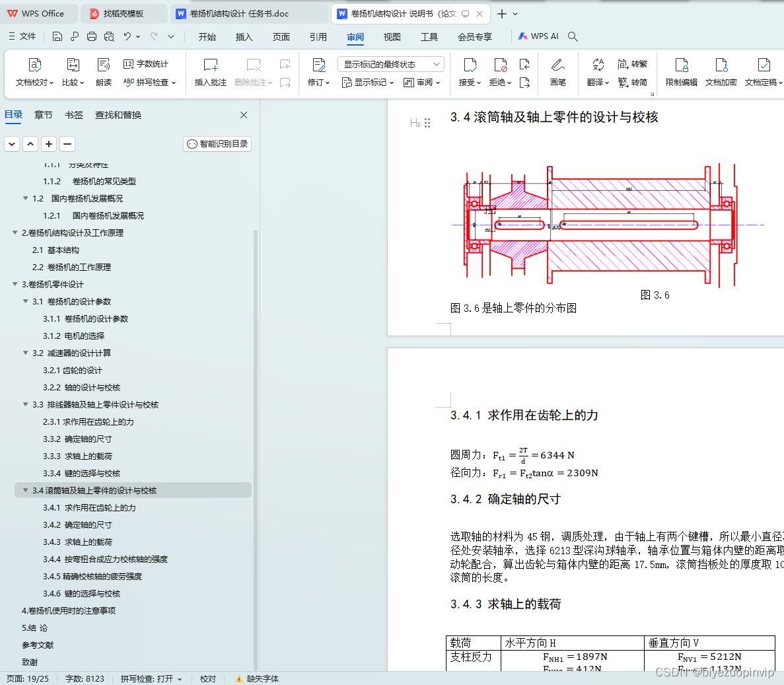Screen dimensions: 784x685
Task: Click the 接受 accept changes icon
Action: 470,65
